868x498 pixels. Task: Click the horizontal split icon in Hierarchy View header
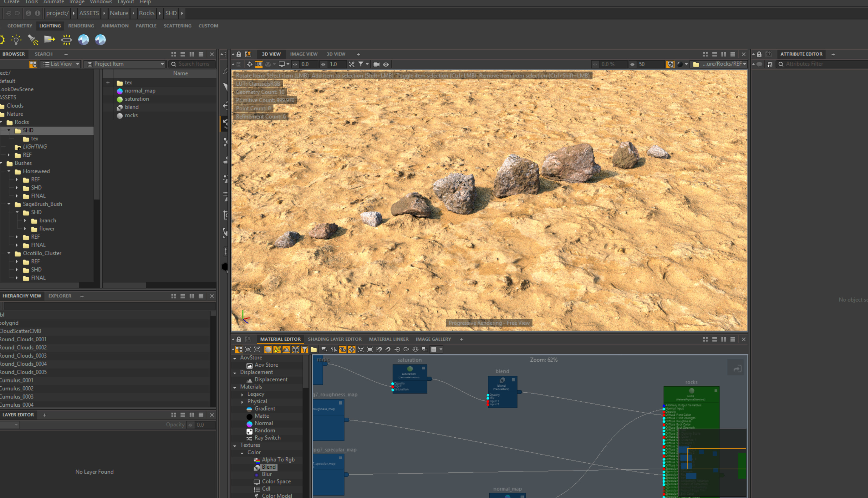click(183, 296)
